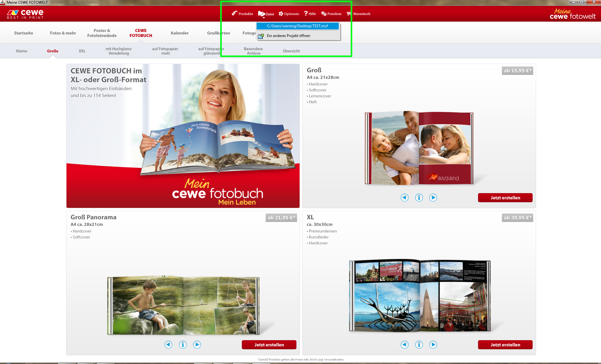Open 'auf Fotopapier matt' subcategory
The image size is (601, 364).
tap(165, 51)
